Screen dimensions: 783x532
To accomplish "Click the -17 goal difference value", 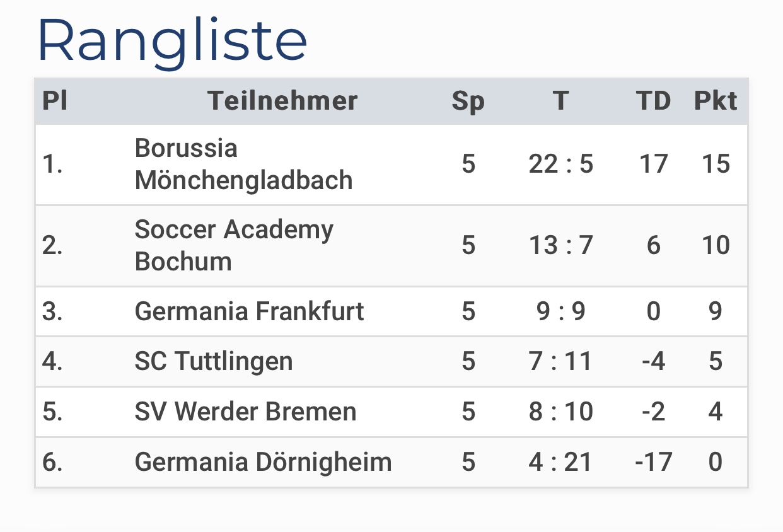I will 653,463.
